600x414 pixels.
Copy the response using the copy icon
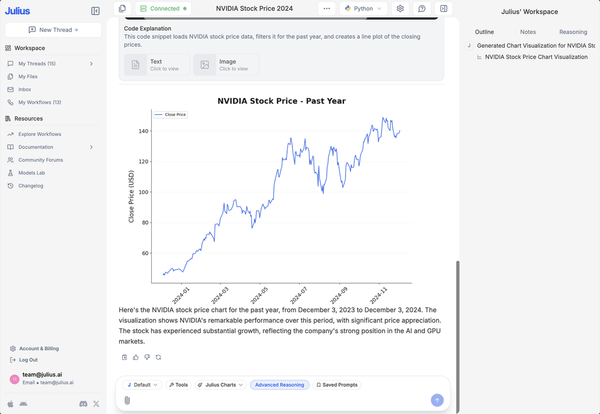point(124,357)
